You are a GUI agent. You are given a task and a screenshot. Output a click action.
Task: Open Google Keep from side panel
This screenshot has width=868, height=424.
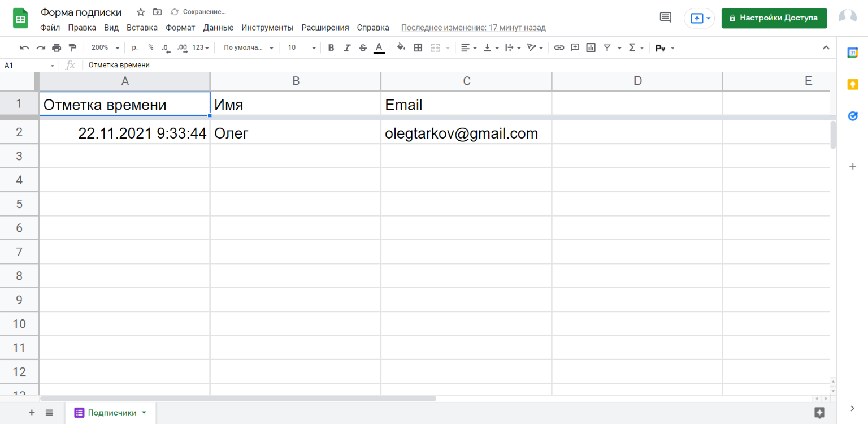(853, 85)
